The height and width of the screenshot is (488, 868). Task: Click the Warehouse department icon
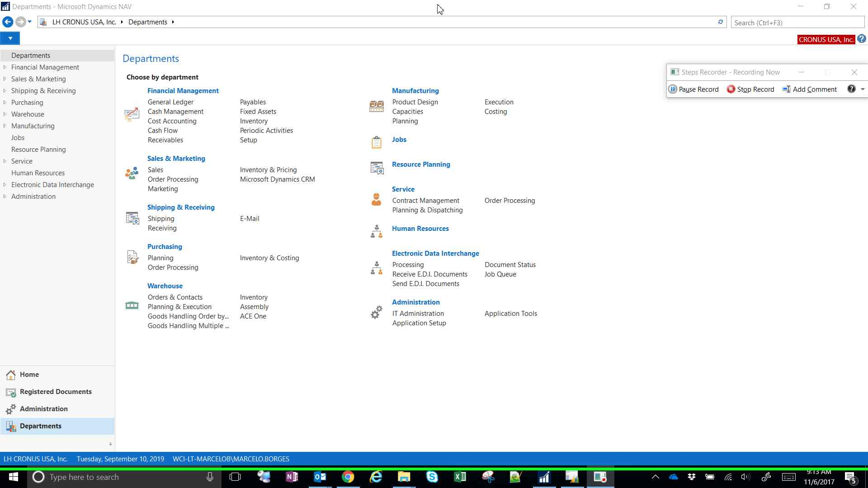[x=132, y=306]
